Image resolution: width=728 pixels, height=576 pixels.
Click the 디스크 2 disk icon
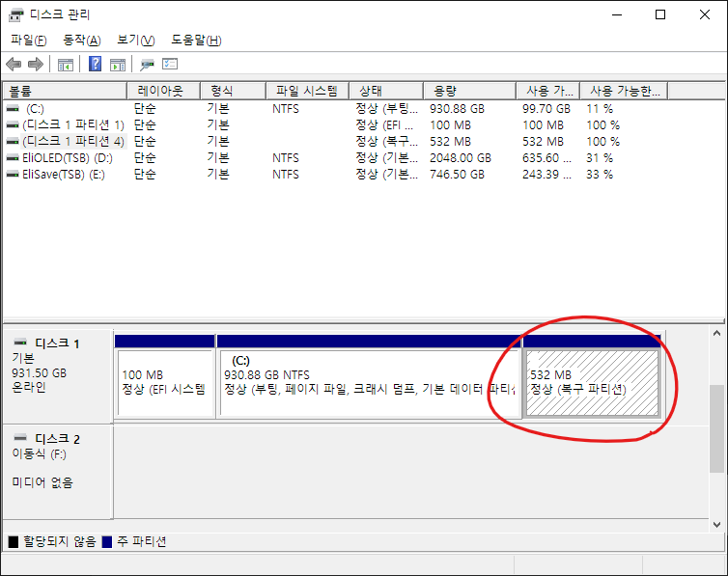(x=20, y=438)
